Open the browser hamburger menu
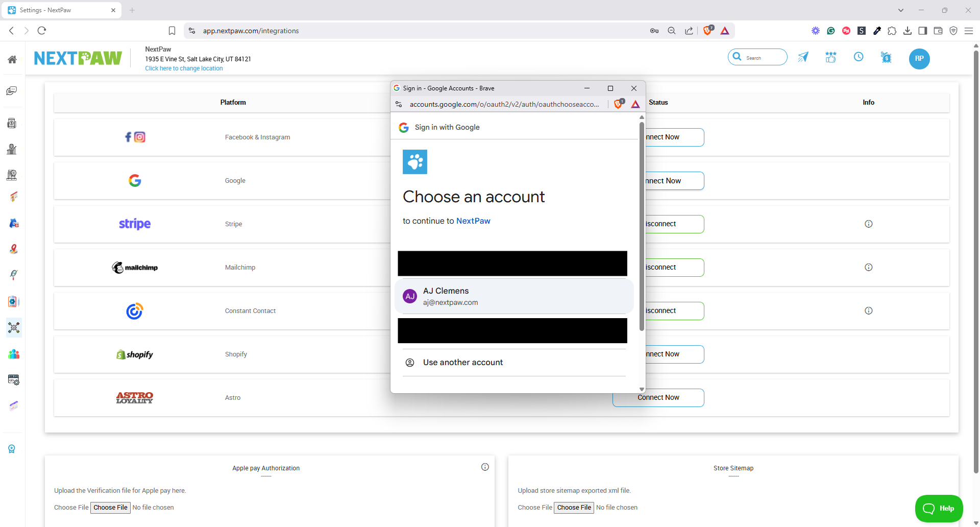The height and width of the screenshot is (527, 980). (969, 31)
